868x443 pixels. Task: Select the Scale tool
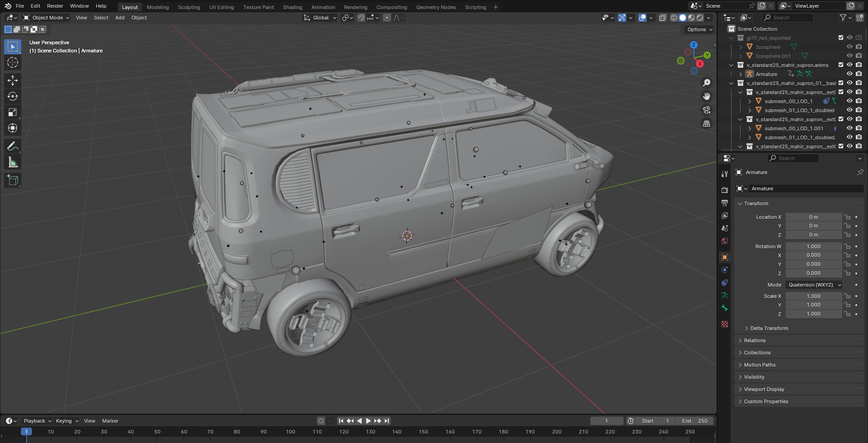click(13, 112)
